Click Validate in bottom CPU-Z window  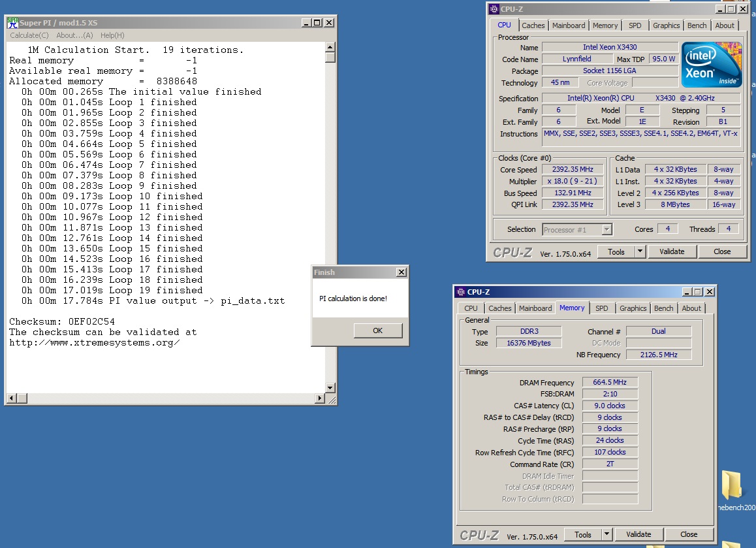coord(638,534)
